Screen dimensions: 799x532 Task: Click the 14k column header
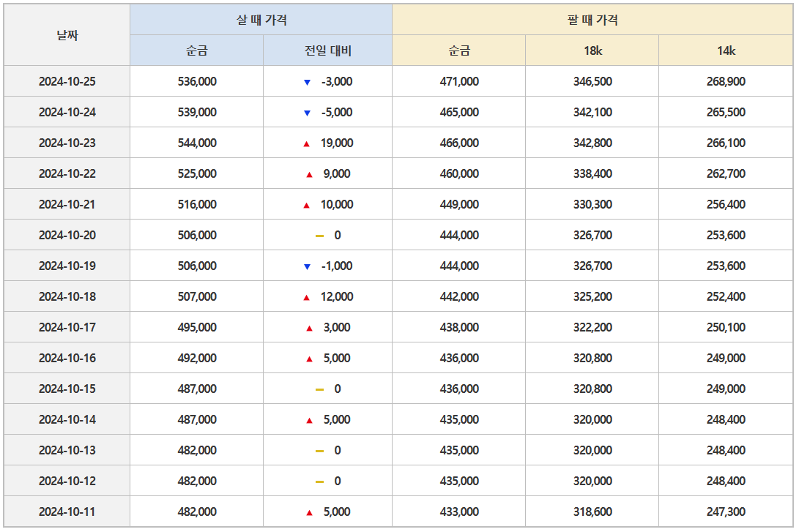tap(726, 50)
